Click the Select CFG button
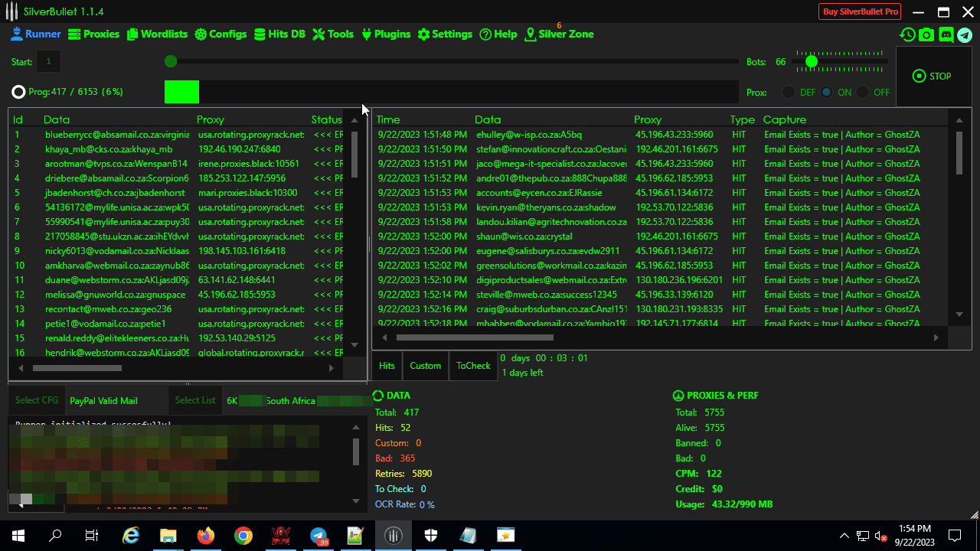Screen dimensions: 980x551 [37, 400]
